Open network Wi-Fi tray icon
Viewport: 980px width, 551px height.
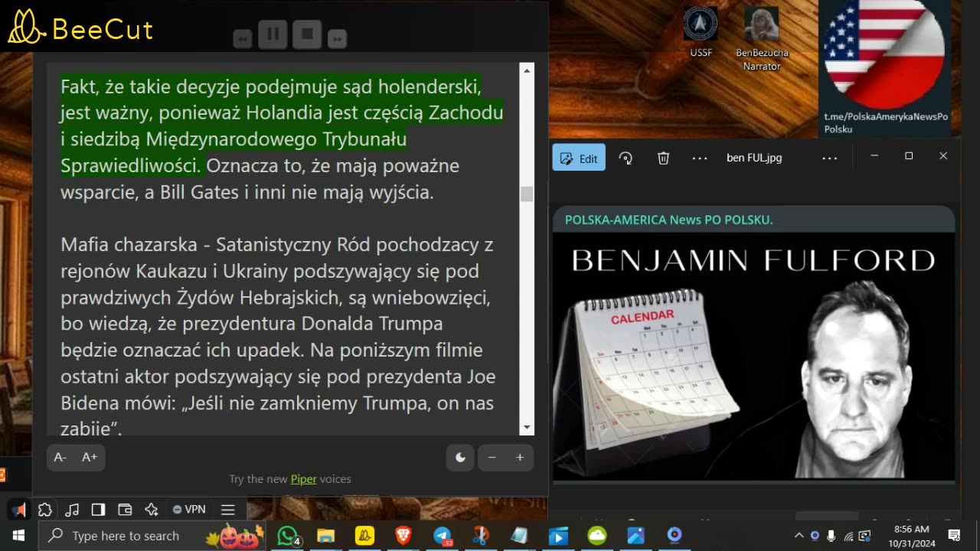pos(848,536)
